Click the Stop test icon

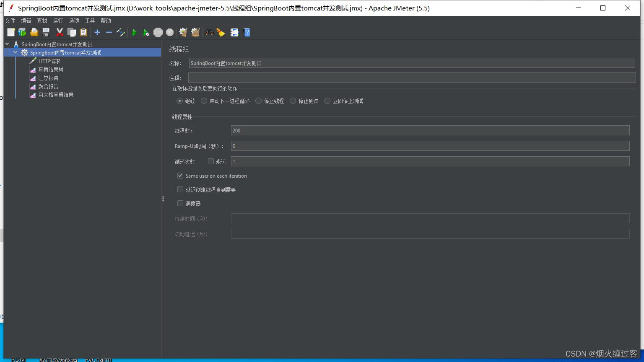[x=158, y=32]
